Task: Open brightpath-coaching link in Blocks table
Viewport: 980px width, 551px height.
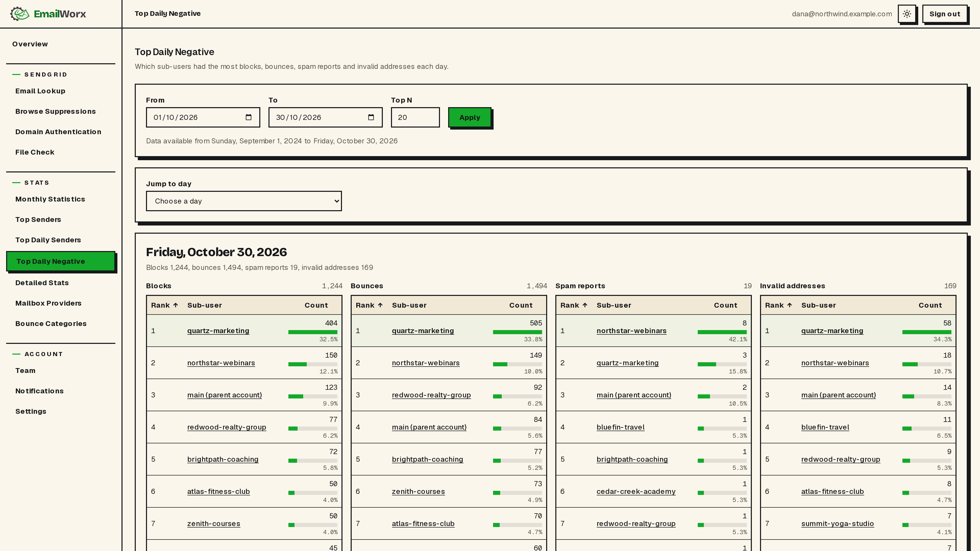Action: tap(223, 459)
